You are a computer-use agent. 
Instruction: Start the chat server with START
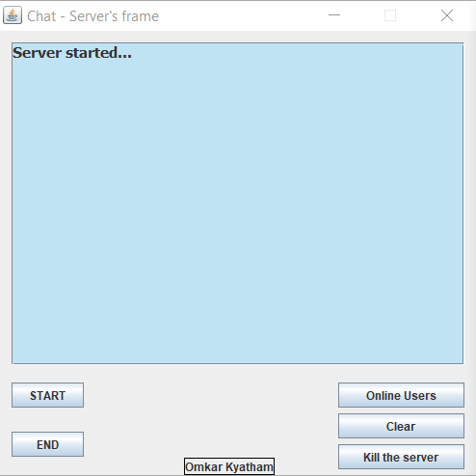tap(48, 395)
